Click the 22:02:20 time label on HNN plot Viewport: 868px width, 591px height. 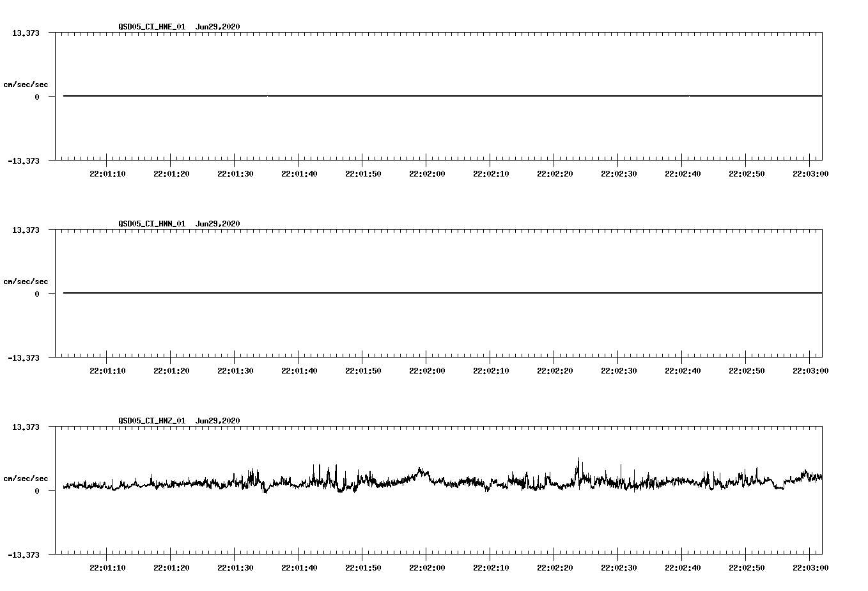click(555, 371)
